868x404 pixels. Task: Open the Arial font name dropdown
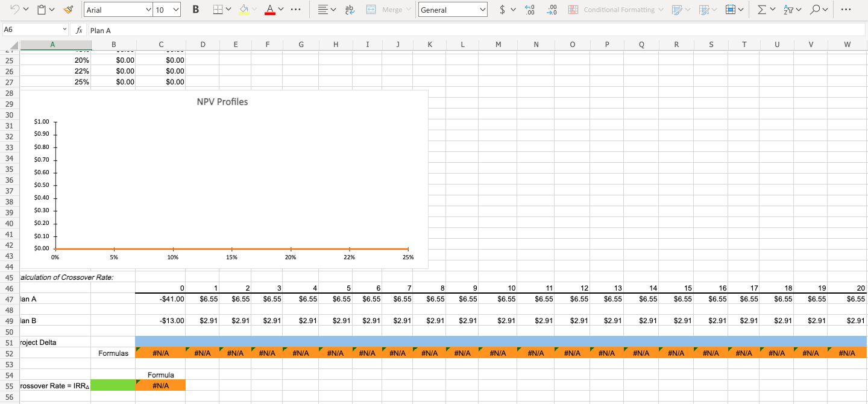(x=118, y=10)
